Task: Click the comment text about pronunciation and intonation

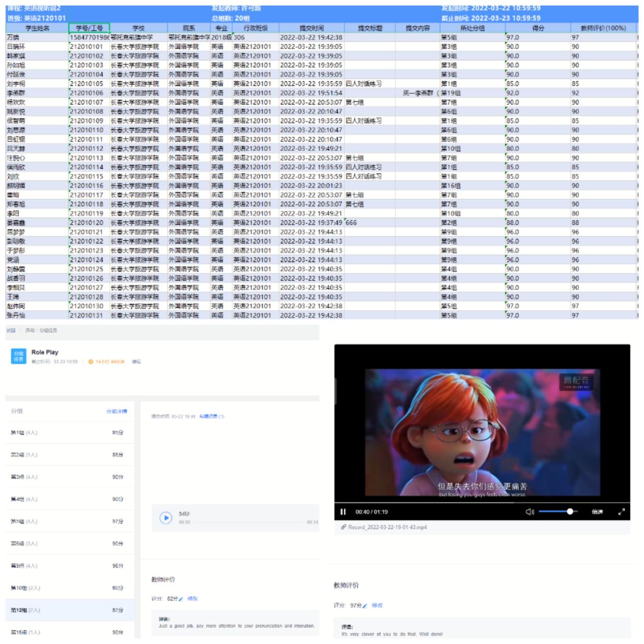Action: pos(237,626)
